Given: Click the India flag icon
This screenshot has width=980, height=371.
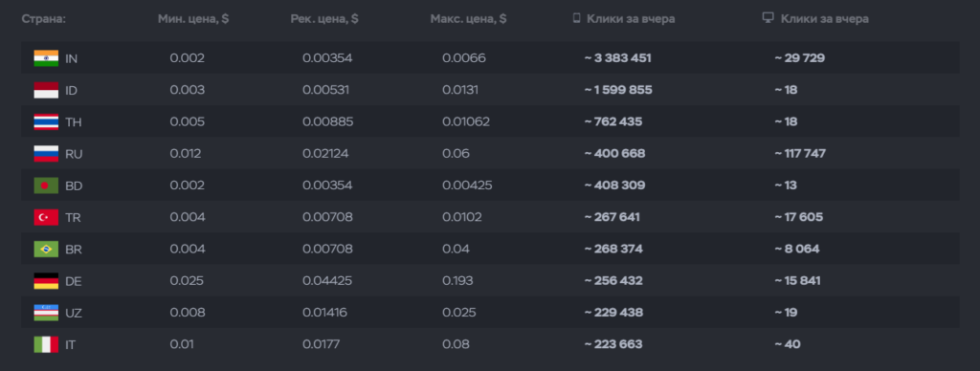Looking at the screenshot, I should click(46, 58).
